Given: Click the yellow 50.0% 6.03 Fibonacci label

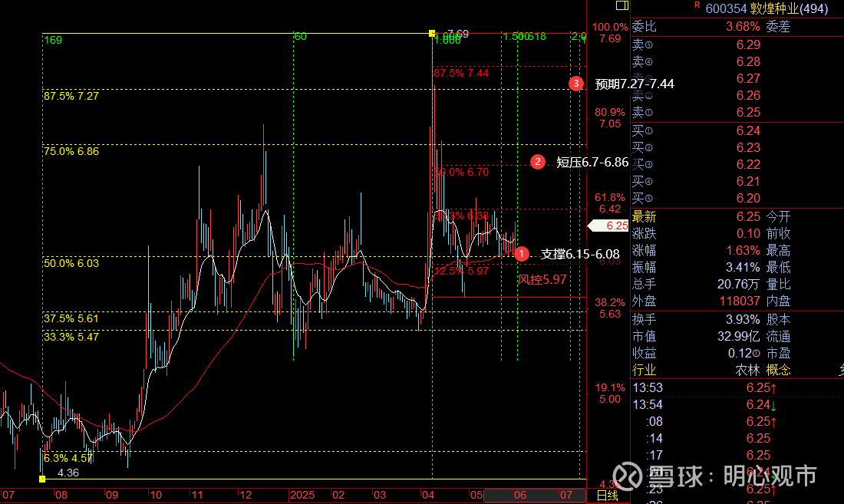Looking at the screenshot, I should point(71,263).
